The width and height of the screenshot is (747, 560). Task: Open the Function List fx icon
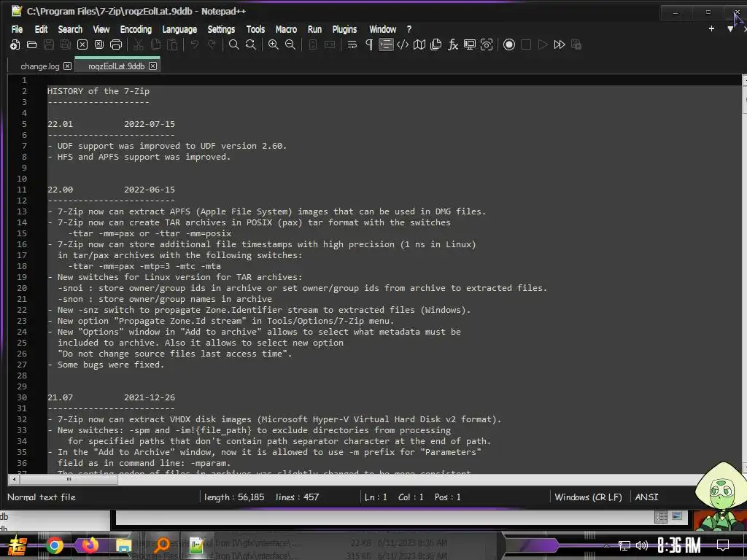tap(452, 44)
